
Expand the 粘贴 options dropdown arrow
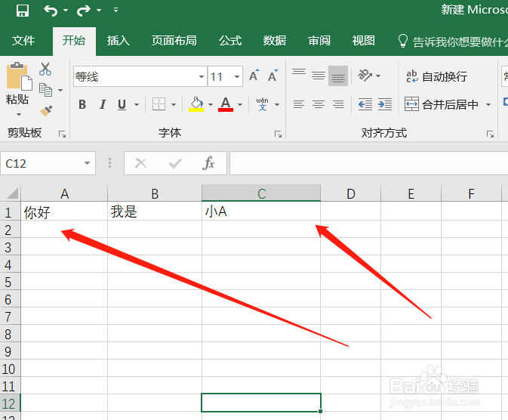[x=19, y=114]
